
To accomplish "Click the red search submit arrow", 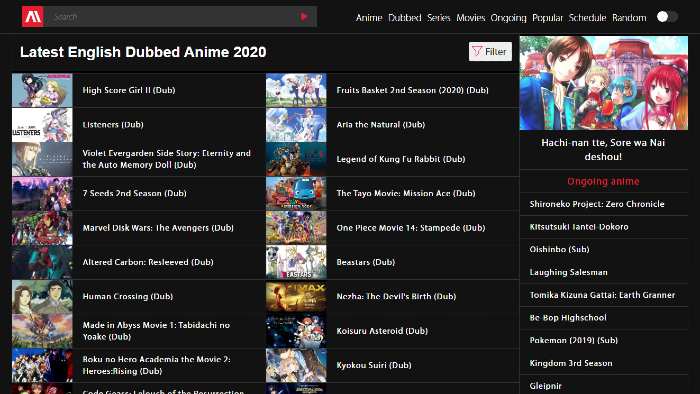I will pyautogui.click(x=304, y=17).
